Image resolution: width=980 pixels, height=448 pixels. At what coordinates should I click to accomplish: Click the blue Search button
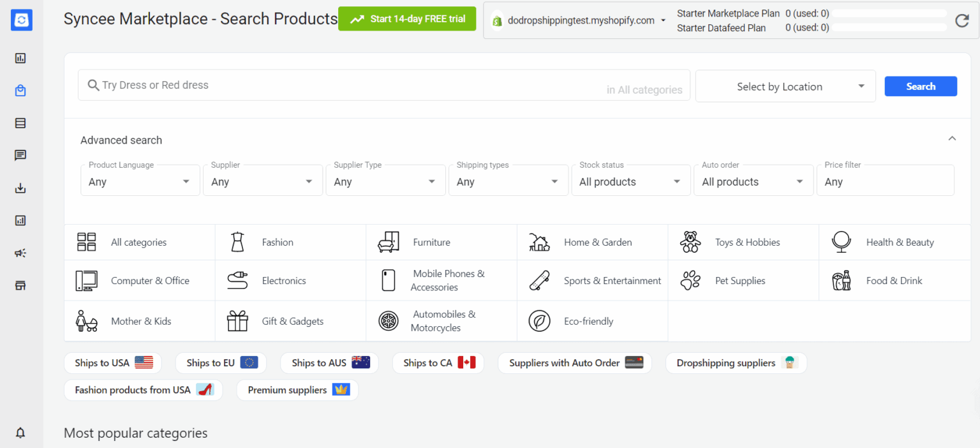920,87
